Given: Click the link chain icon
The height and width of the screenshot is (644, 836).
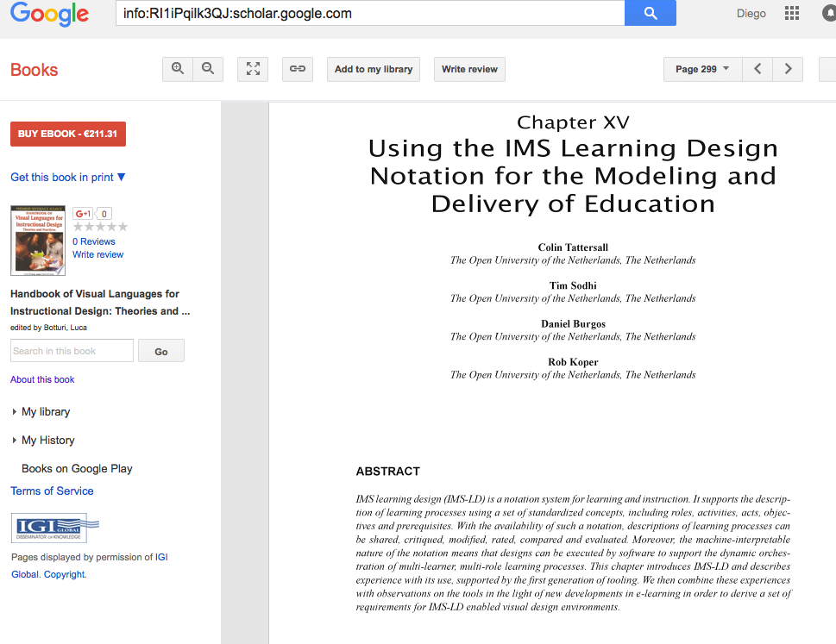Looking at the screenshot, I should [x=298, y=69].
